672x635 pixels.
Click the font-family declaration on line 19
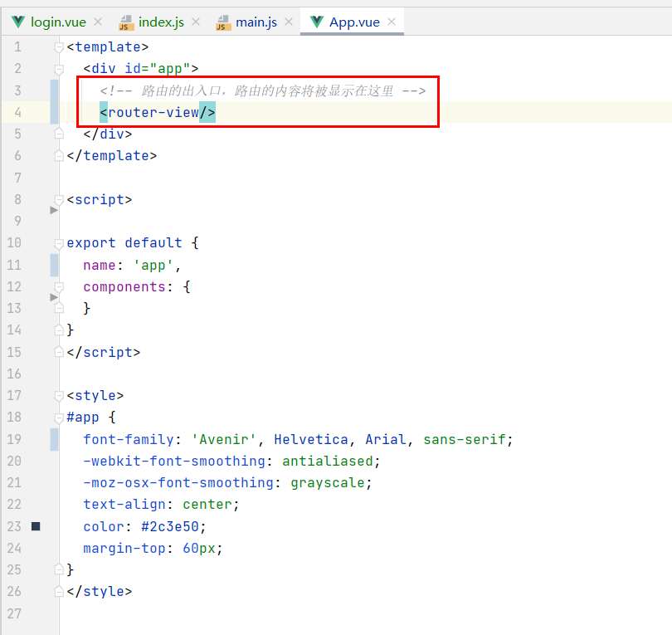pyautogui.click(x=298, y=439)
